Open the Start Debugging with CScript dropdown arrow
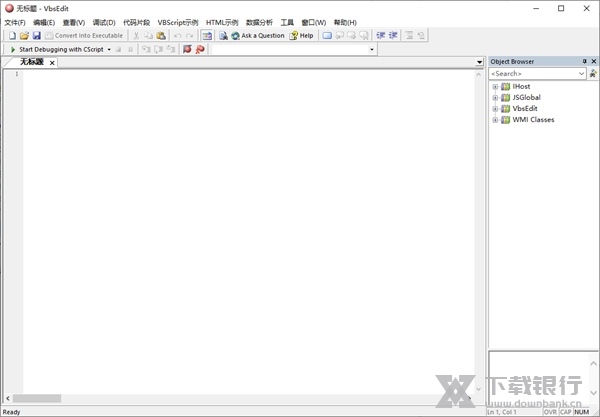 [x=108, y=49]
